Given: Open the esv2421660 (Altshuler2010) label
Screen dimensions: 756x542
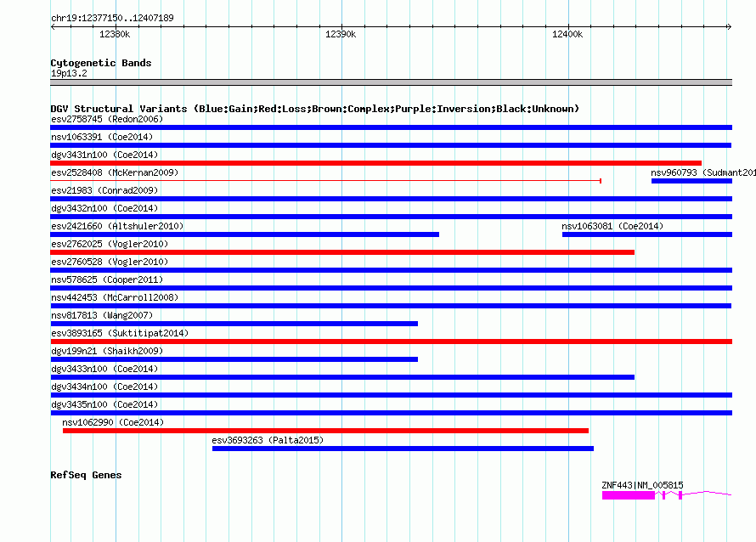Looking at the screenshot, I should [x=117, y=226].
